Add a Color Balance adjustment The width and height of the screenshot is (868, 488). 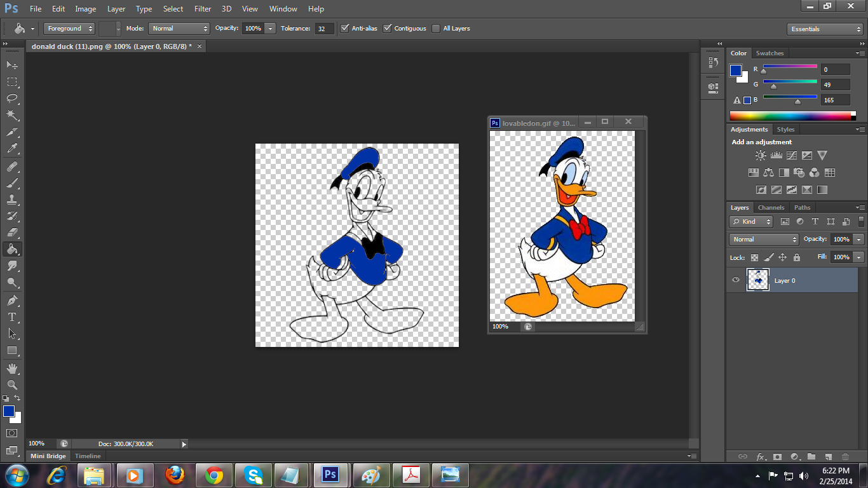(x=769, y=172)
